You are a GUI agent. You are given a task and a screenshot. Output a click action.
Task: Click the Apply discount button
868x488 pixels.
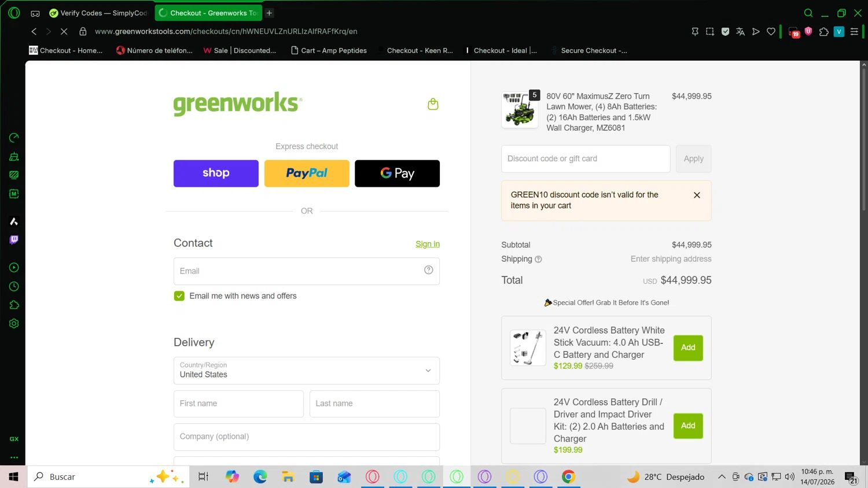pos(693,158)
